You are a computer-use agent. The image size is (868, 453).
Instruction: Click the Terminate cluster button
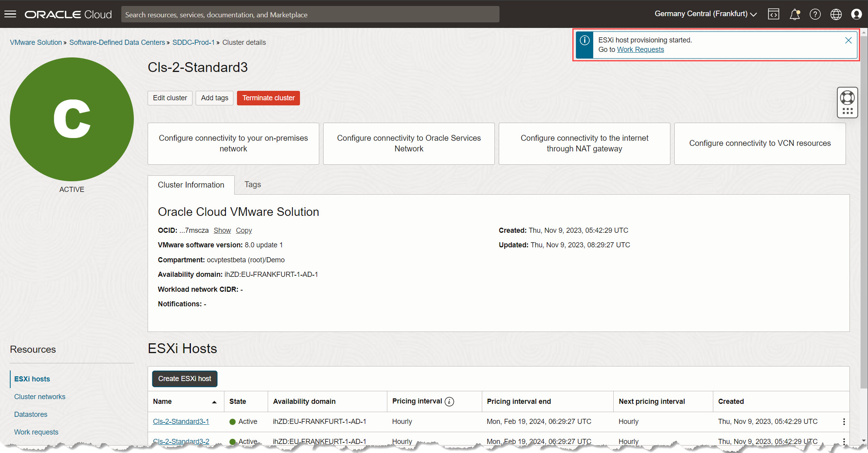[268, 98]
